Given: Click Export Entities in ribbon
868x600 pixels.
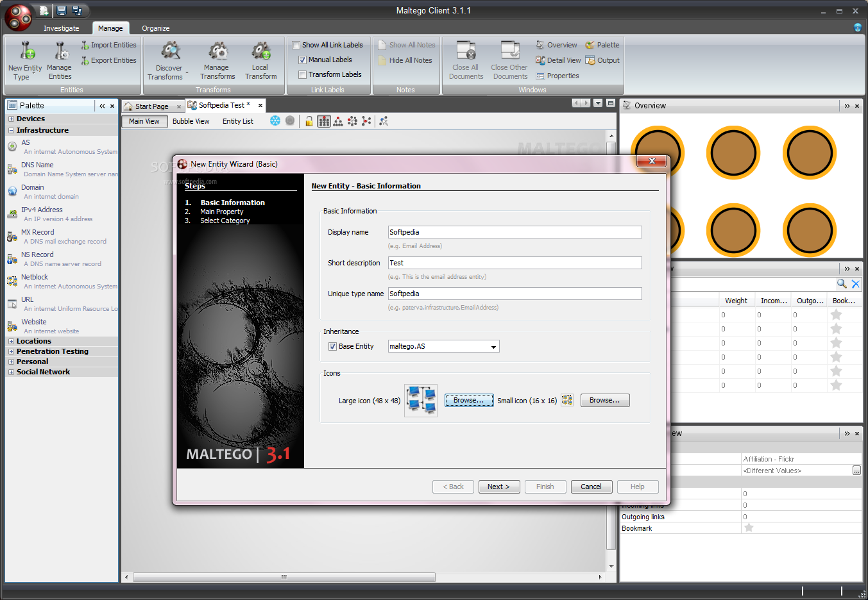Looking at the screenshot, I should 108,60.
